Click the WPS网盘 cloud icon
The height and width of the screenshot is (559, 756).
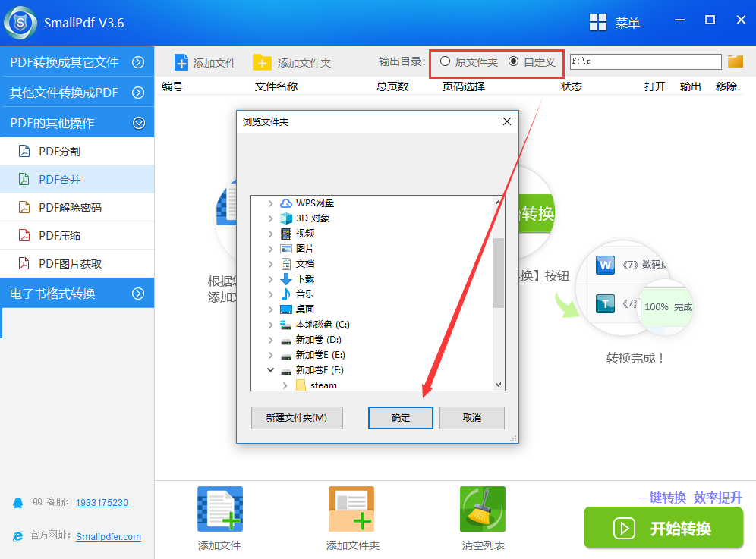pos(286,203)
